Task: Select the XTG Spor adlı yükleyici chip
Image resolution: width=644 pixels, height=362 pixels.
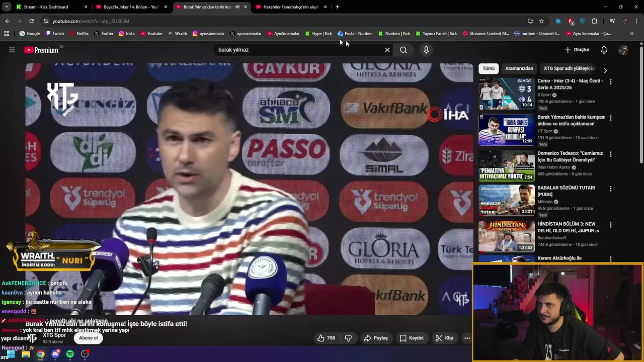Action: (569, 68)
